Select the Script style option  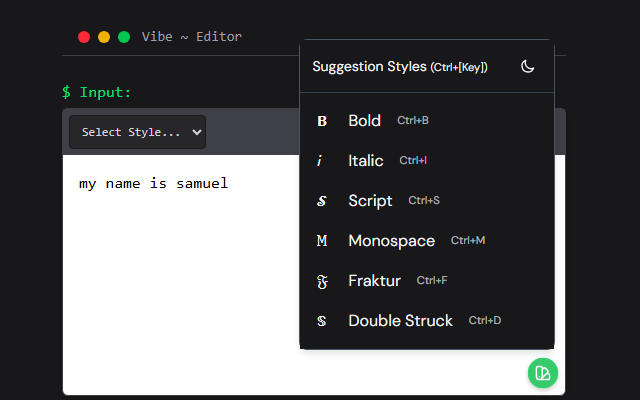tap(370, 201)
